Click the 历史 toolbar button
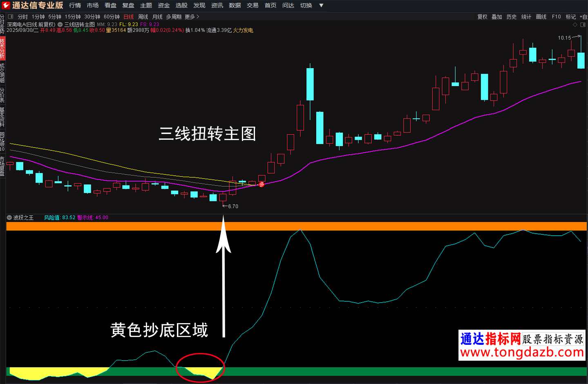This screenshot has height=384, width=588. click(x=512, y=17)
